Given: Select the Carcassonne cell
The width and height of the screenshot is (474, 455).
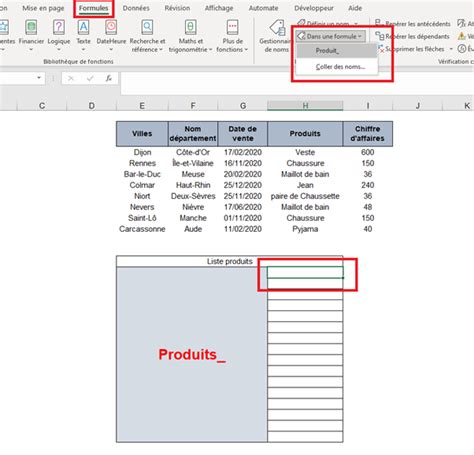Looking at the screenshot, I should (142, 229).
